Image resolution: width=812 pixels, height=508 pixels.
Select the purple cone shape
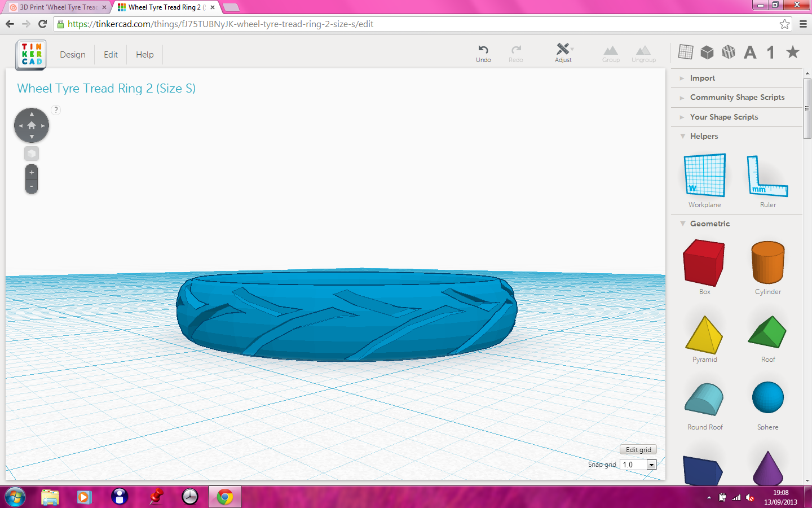(x=768, y=468)
